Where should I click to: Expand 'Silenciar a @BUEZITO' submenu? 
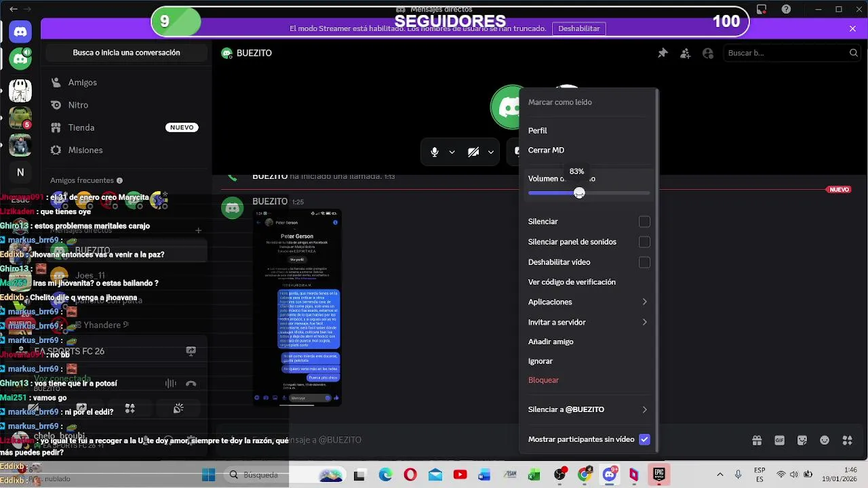(x=589, y=409)
